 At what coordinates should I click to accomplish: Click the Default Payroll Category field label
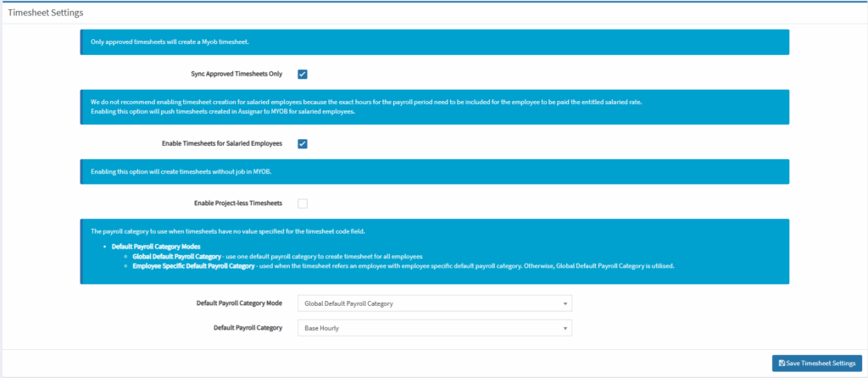pyautogui.click(x=246, y=327)
